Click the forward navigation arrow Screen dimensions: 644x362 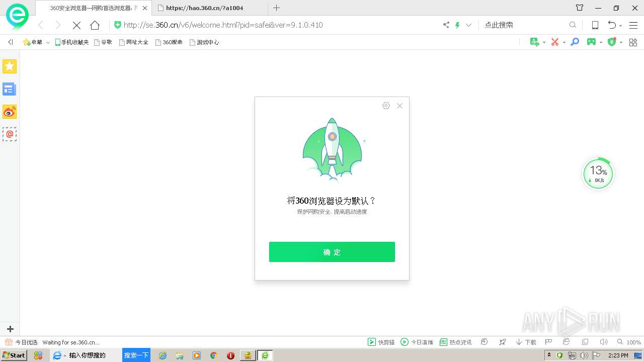pyautogui.click(x=58, y=25)
